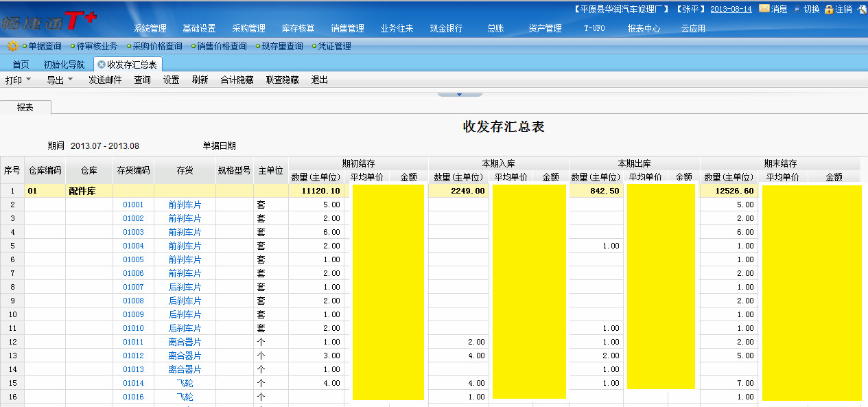Collapse the panel using the center arrow handle
The image size is (868, 407).
[x=459, y=94]
